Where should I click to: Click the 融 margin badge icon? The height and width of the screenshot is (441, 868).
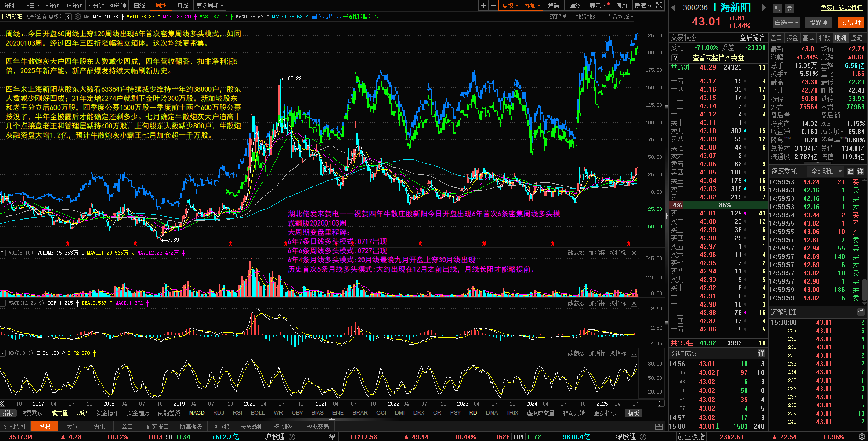[777, 8]
